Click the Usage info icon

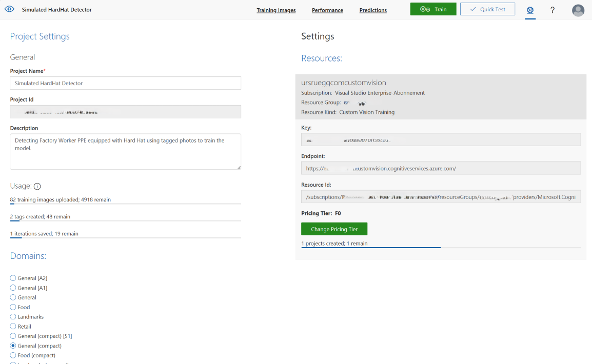[x=37, y=186]
